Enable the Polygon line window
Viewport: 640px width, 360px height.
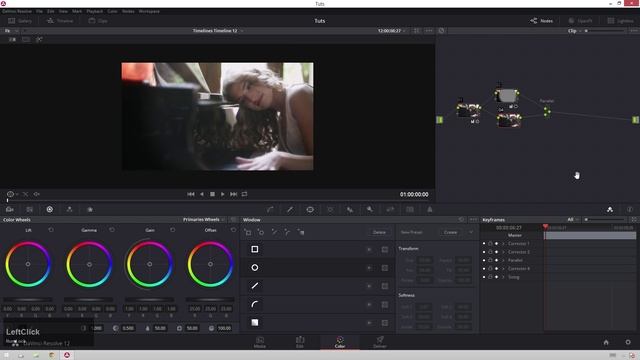coord(255,286)
